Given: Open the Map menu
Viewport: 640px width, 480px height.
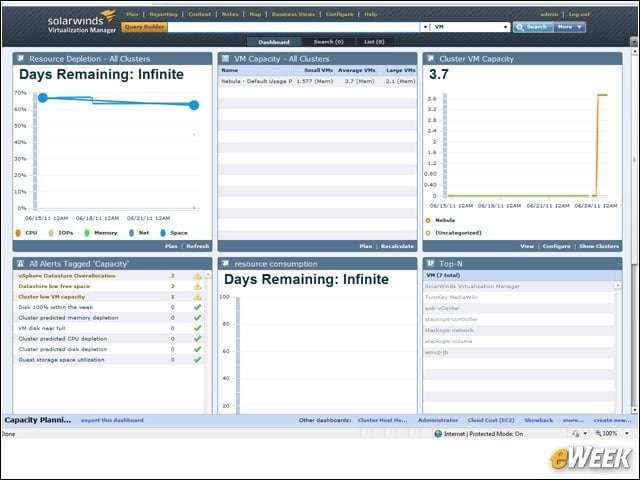Looking at the screenshot, I should [x=255, y=14].
